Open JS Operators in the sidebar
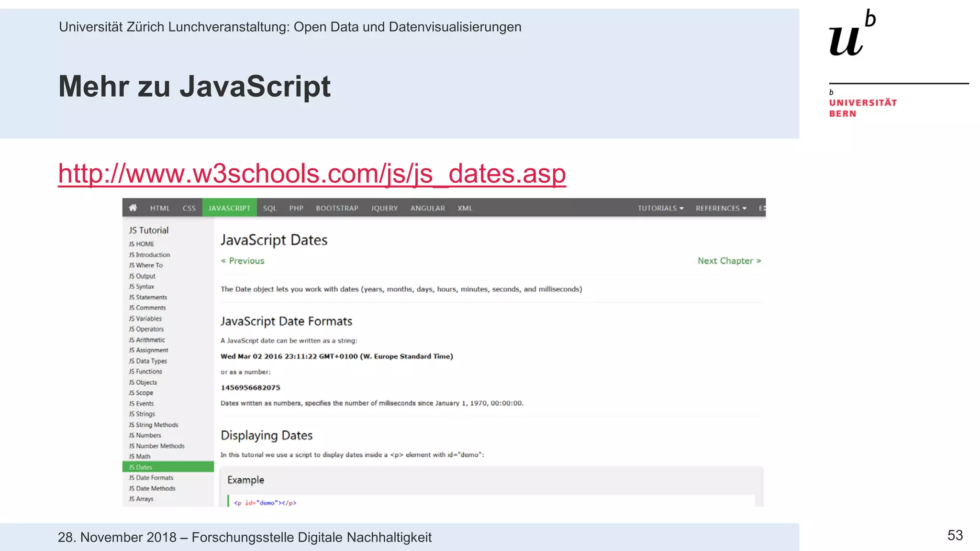Image resolution: width=980 pixels, height=551 pixels. click(146, 329)
